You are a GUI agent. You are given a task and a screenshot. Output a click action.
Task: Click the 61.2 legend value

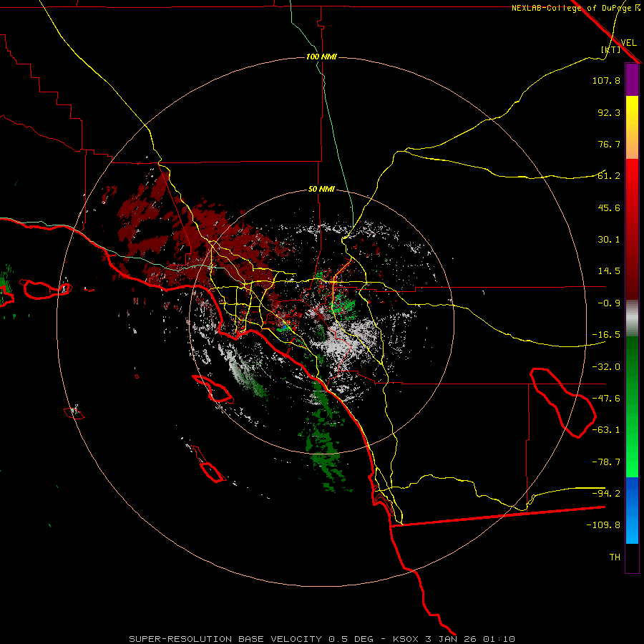click(609, 176)
